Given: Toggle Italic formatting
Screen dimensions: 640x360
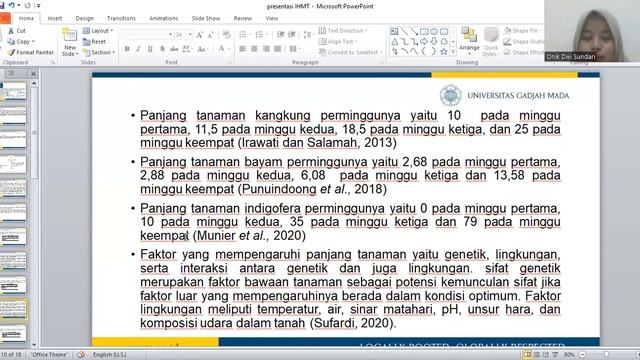Looking at the screenshot, I should coord(138,49).
